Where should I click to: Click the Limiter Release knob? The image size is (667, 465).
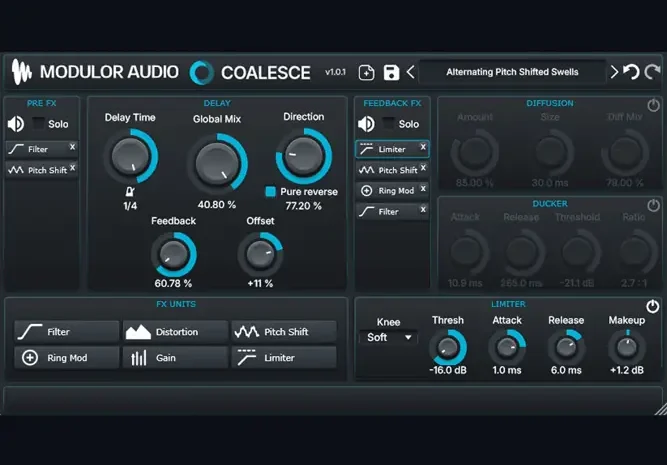(x=566, y=348)
